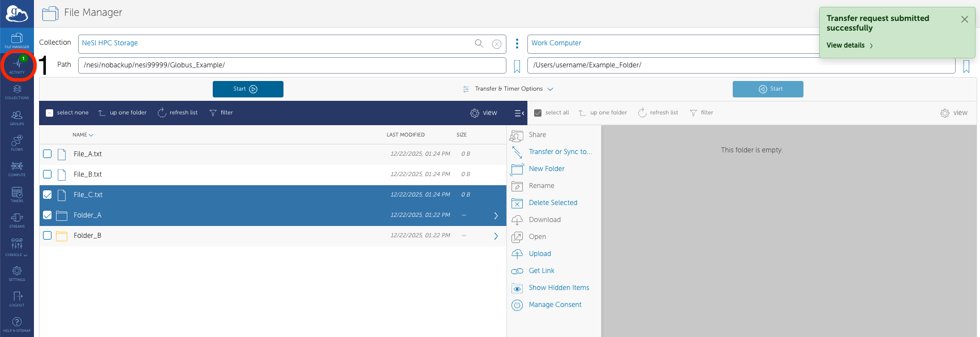Tick the Folder_B checkbox
The image size is (980, 337).
pos(48,236)
